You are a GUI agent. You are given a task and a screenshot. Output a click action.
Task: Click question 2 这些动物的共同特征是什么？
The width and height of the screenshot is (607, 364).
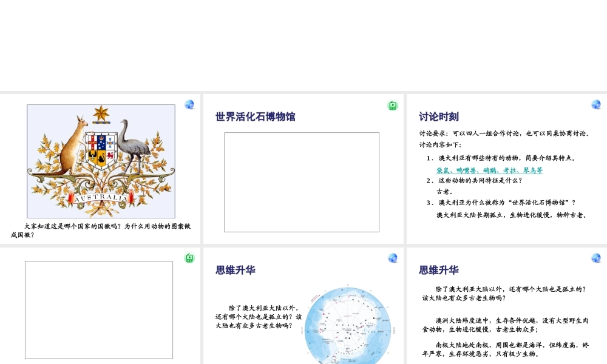pyautogui.click(x=475, y=180)
